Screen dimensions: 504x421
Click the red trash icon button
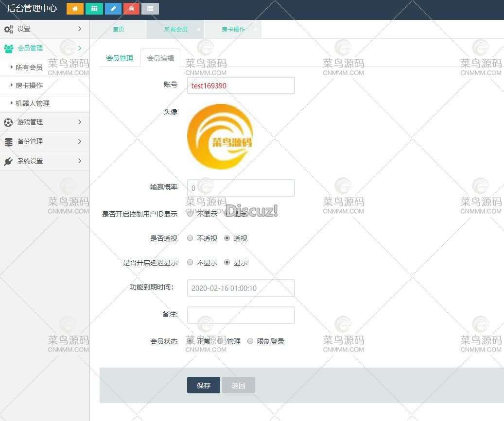point(131,9)
